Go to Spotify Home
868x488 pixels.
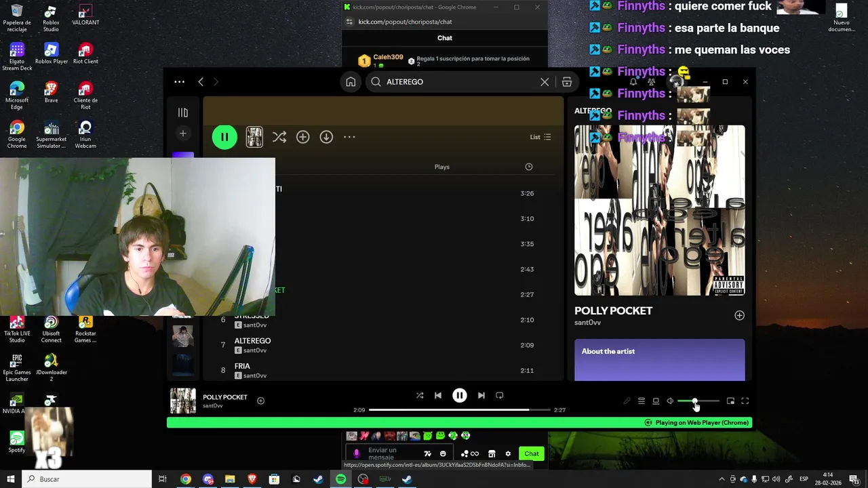click(351, 82)
